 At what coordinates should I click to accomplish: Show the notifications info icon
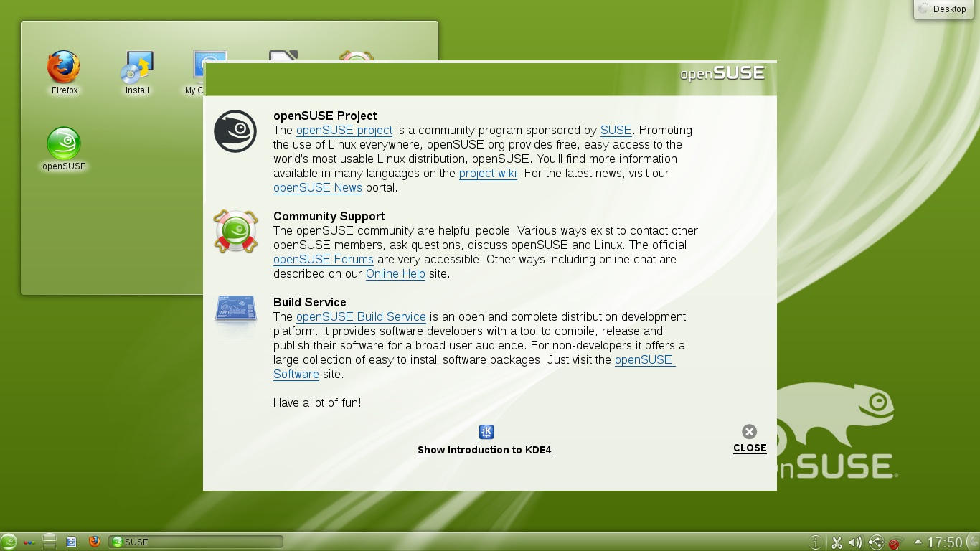pos(815,542)
